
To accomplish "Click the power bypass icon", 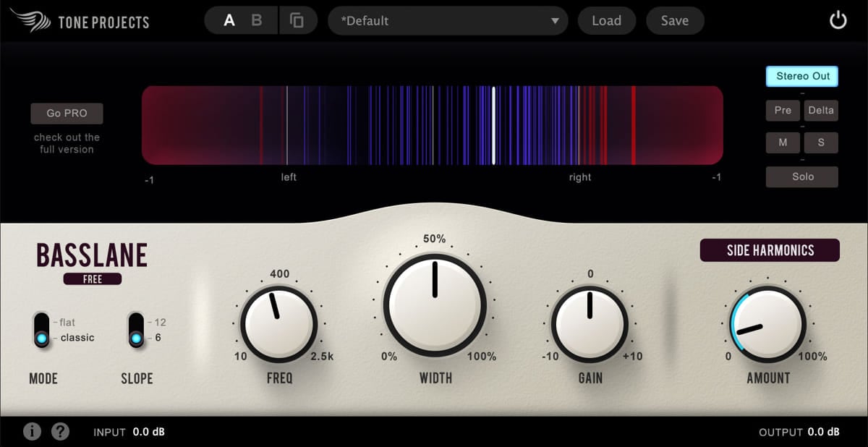I will 838,21.
